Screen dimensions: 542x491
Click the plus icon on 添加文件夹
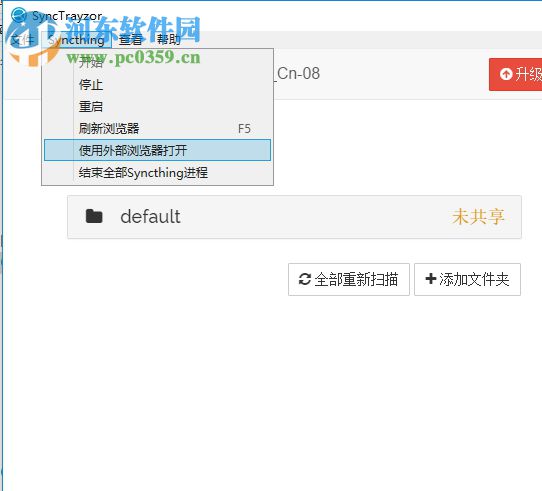(431, 279)
